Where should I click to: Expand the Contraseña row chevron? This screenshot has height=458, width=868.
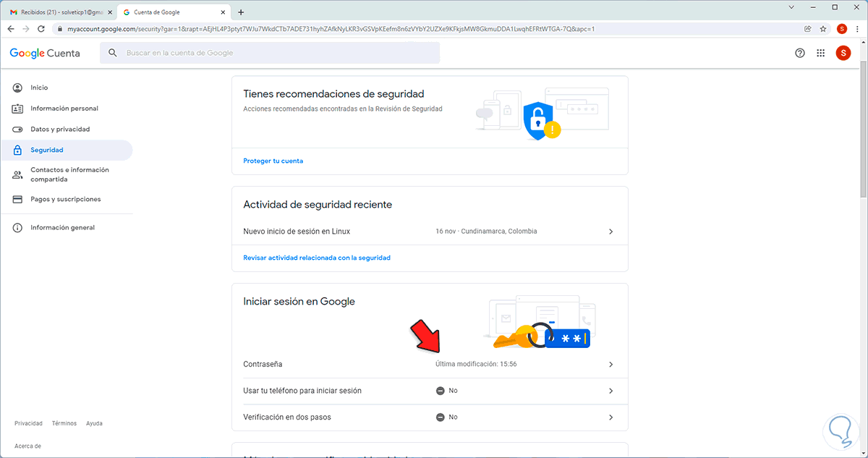[610, 364]
